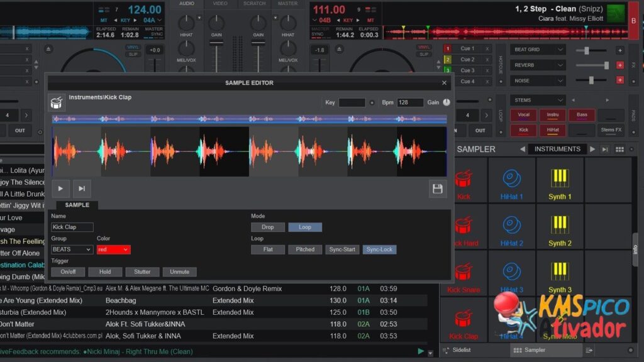
Task: Click red plus button beside Reverb effect
Action: click(619, 65)
